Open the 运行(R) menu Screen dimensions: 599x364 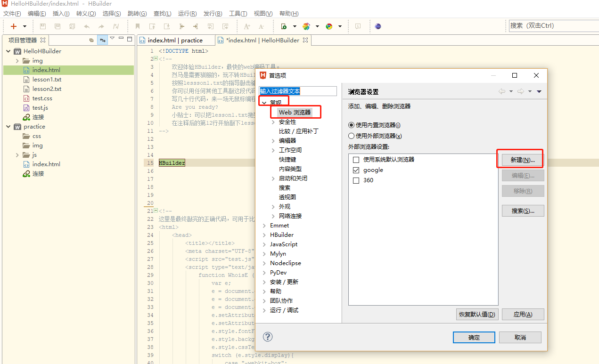tap(187, 14)
